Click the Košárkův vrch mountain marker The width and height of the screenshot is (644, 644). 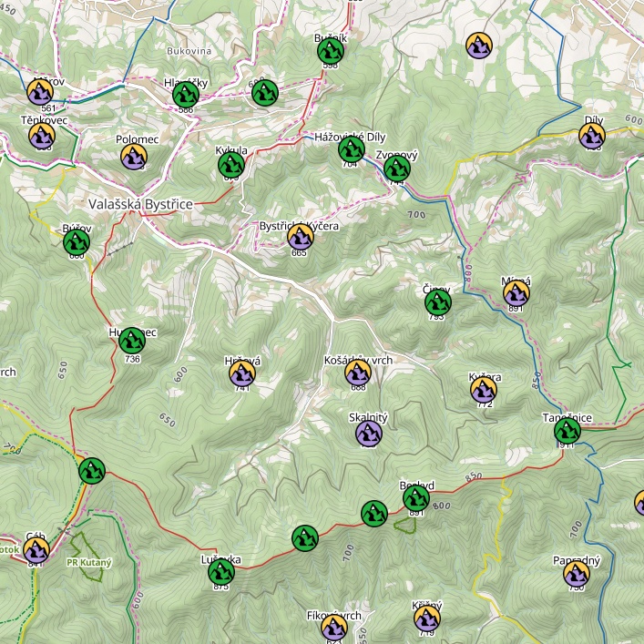coord(358,373)
